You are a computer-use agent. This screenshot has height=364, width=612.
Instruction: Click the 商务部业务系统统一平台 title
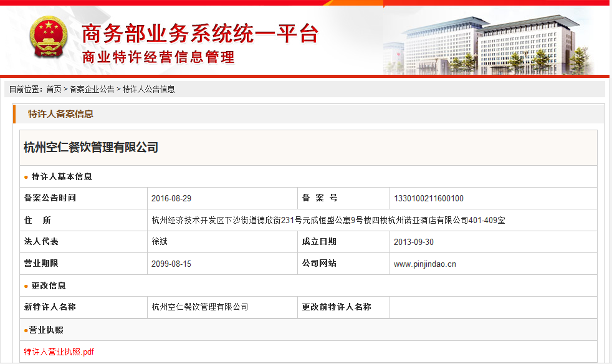tap(200, 34)
